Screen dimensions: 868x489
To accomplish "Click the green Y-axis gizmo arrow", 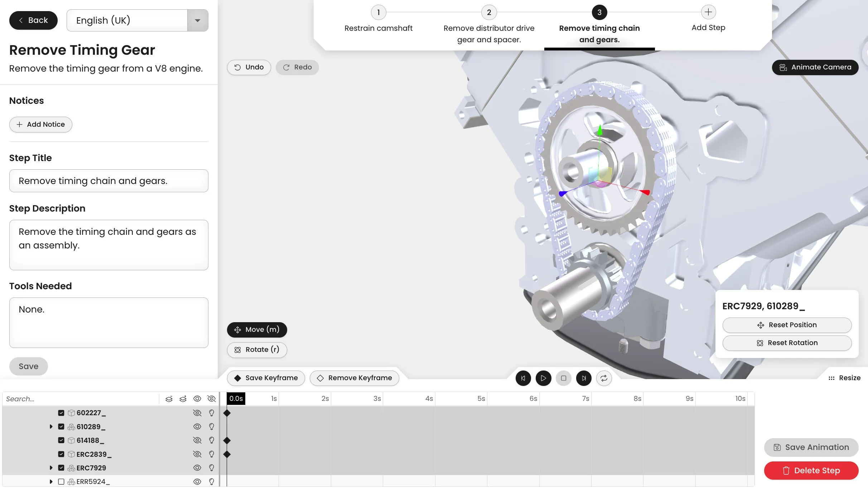I will point(600,129).
